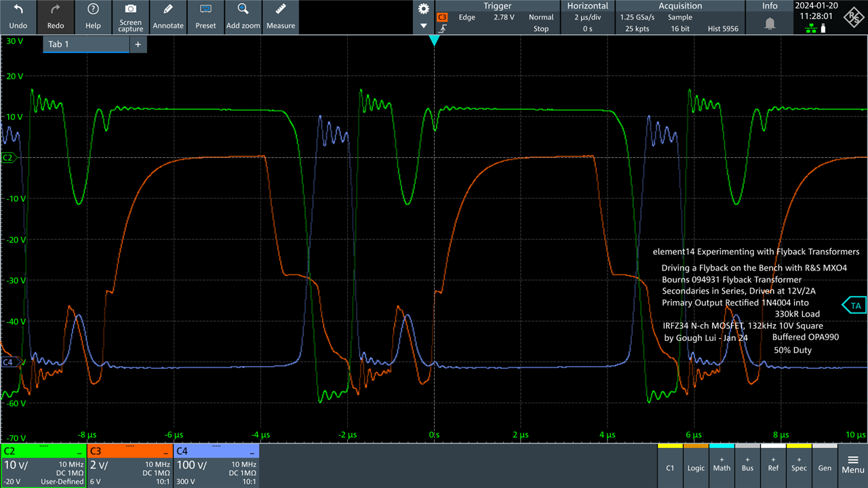868x488 pixels.
Task: Click the Normal trigger mode label
Action: [x=541, y=18]
